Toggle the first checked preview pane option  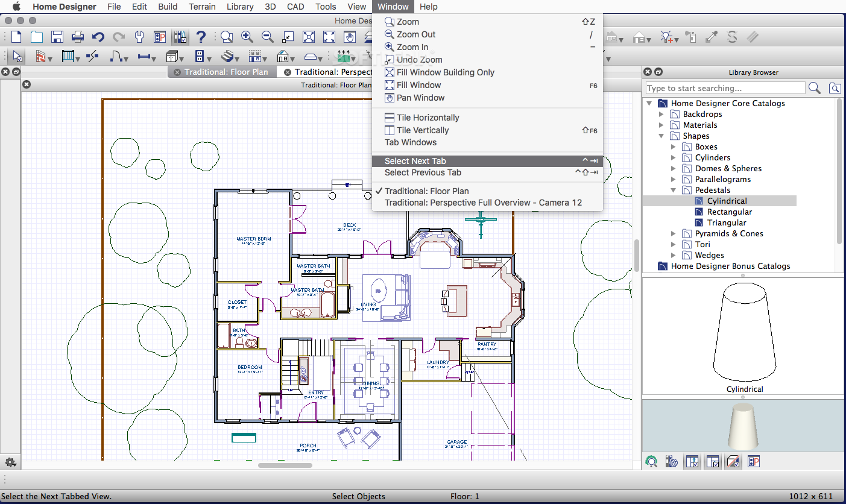[x=692, y=462]
